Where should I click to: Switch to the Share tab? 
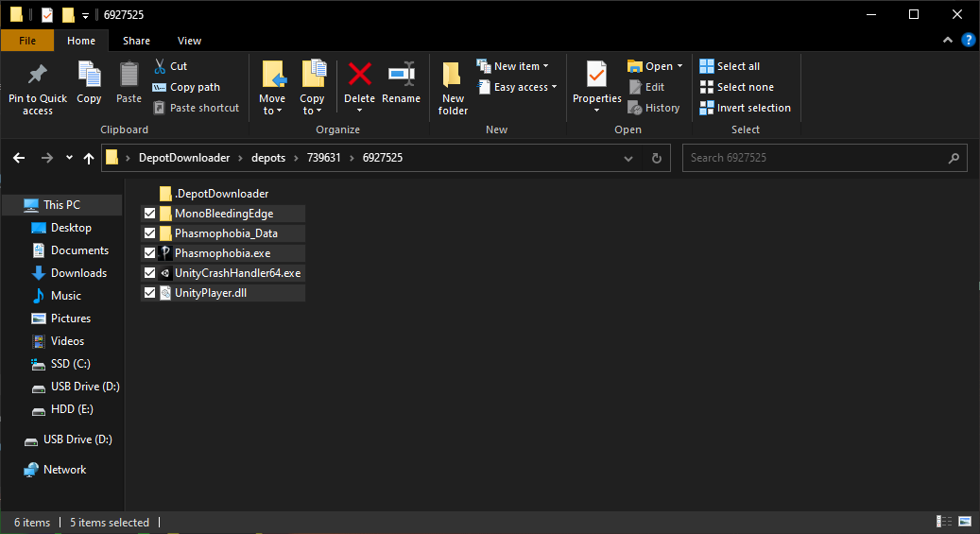[x=136, y=41]
